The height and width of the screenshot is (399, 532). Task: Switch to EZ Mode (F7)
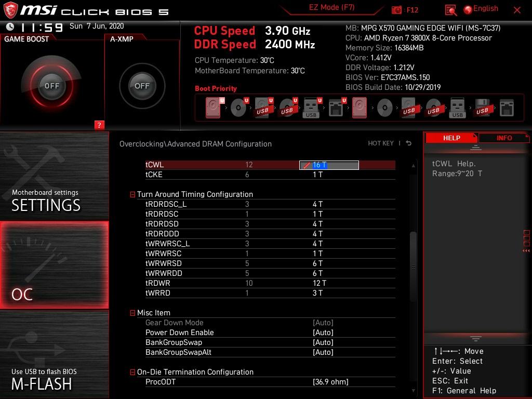pyautogui.click(x=331, y=7)
